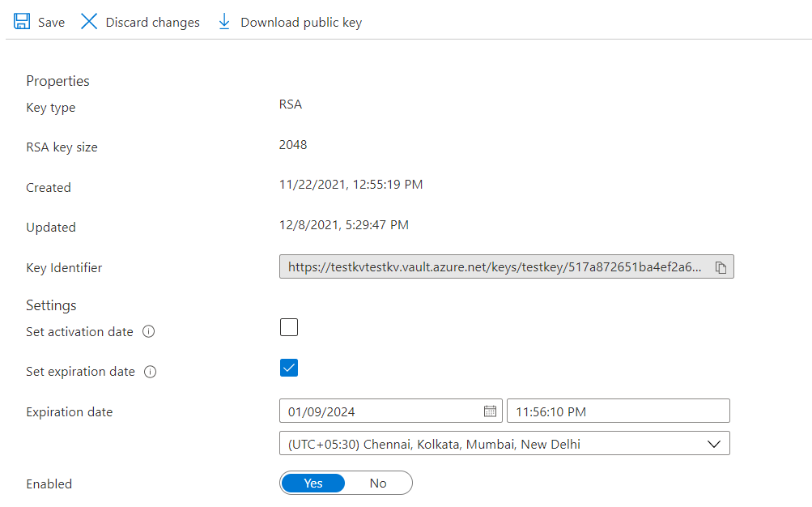Click the X icon for Discard changes

(89, 22)
